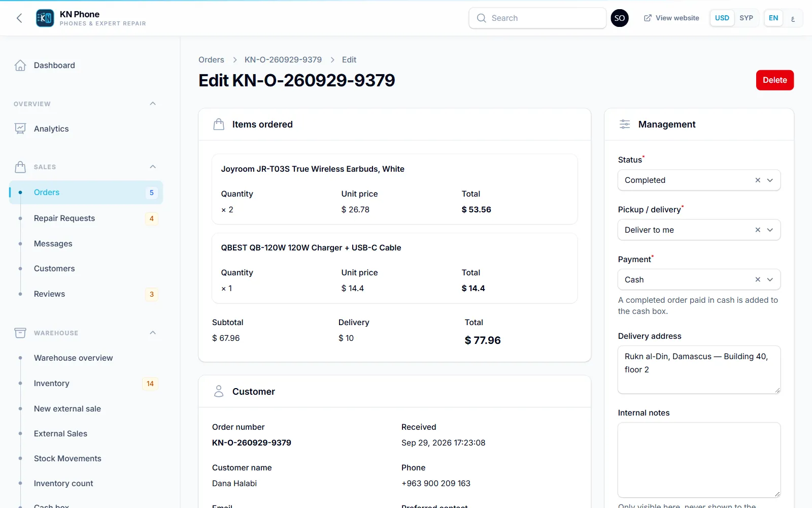This screenshot has width=812, height=508.
Task: Click into Delivery address textarea
Action: point(699,370)
